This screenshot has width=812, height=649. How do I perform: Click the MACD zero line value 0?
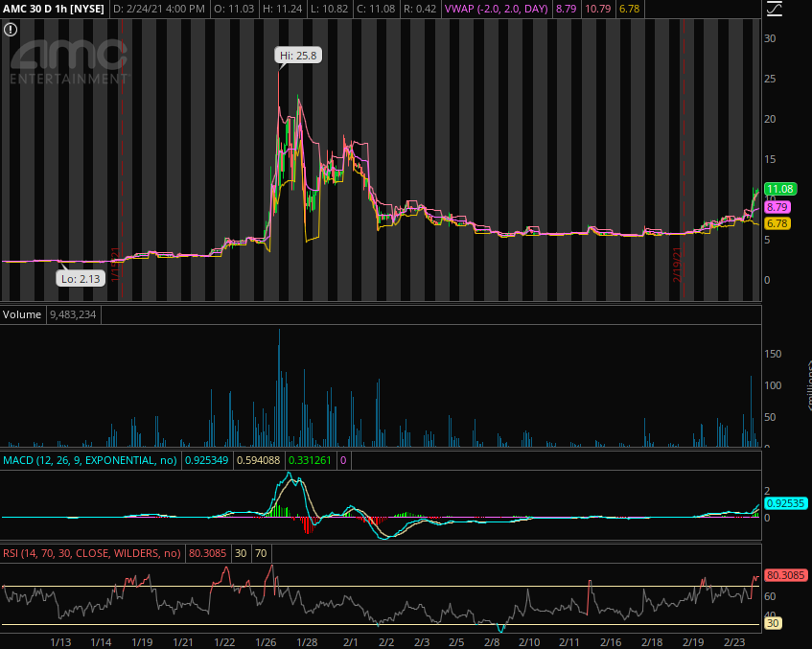point(343,460)
